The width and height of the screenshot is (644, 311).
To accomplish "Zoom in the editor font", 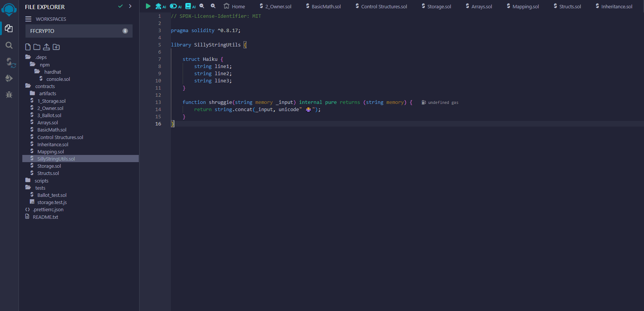I will click(x=213, y=6).
